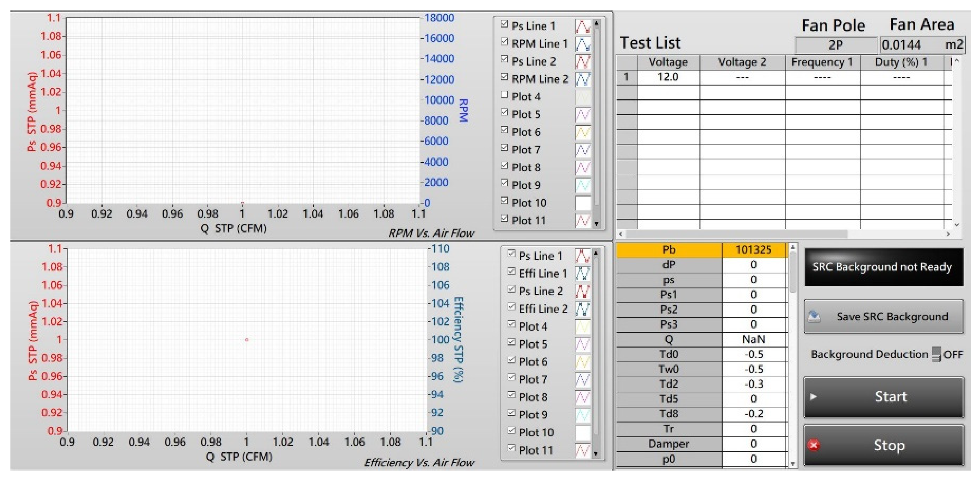Screen dimensions: 980x486
Task: Click RPM Line 2 plot style icon
Action: pyautogui.click(x=583, y=79)
